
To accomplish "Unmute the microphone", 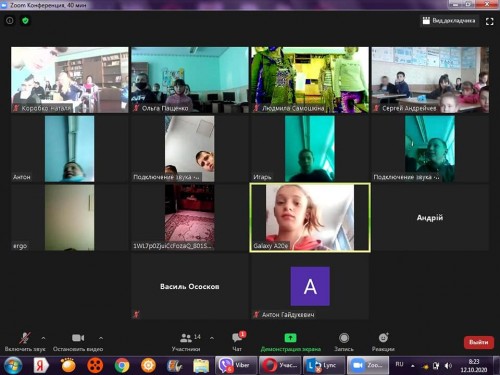I will 25,342.
